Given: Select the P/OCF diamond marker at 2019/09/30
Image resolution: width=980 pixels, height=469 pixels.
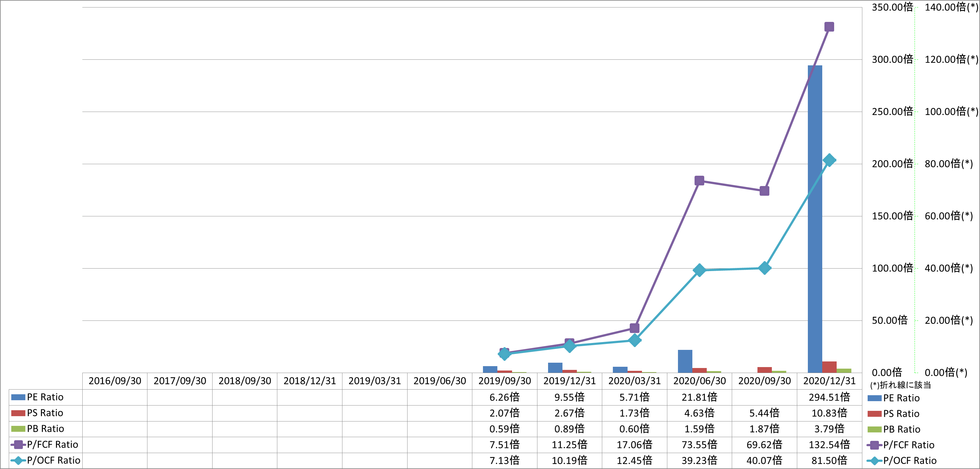Looking at the screenshot, I should coord(505,354).
